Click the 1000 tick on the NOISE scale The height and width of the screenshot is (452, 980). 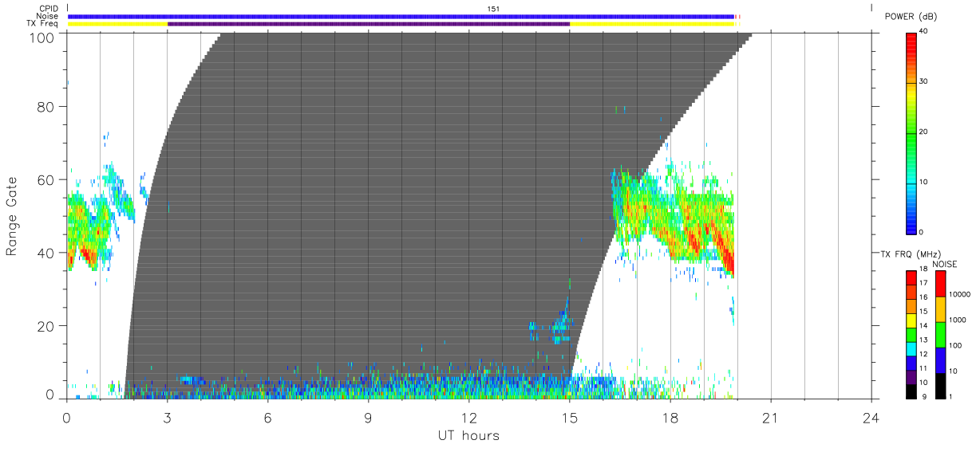pos(958,320)
